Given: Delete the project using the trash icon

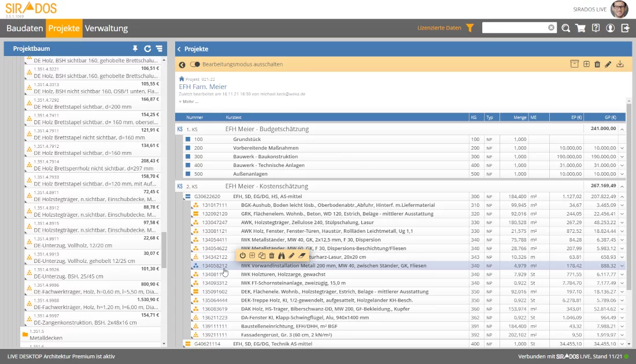Looking at the screenshot, I should [597, 64].
